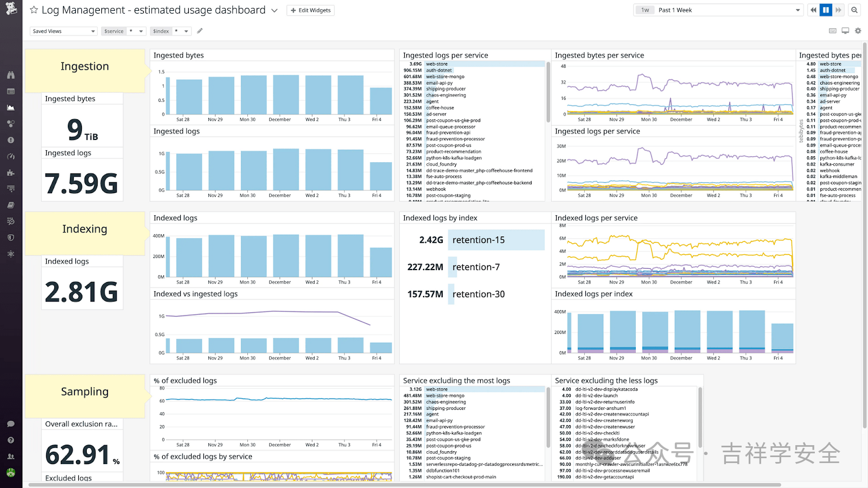Image resolution: width=868 pixels, height=488 pixels.
Task: Open the Past 1 Week time range dropdown
Action: [718, 10]
